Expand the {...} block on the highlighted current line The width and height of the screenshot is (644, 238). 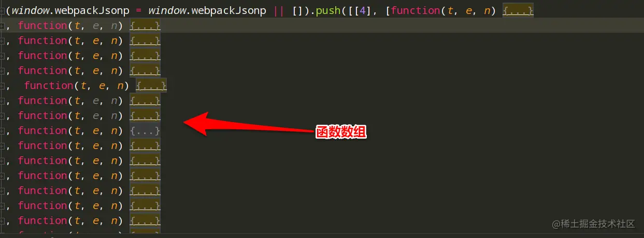145,25
